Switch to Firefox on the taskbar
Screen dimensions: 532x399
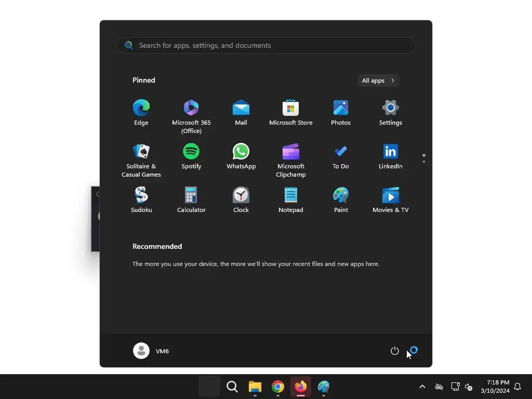[301, 387]
